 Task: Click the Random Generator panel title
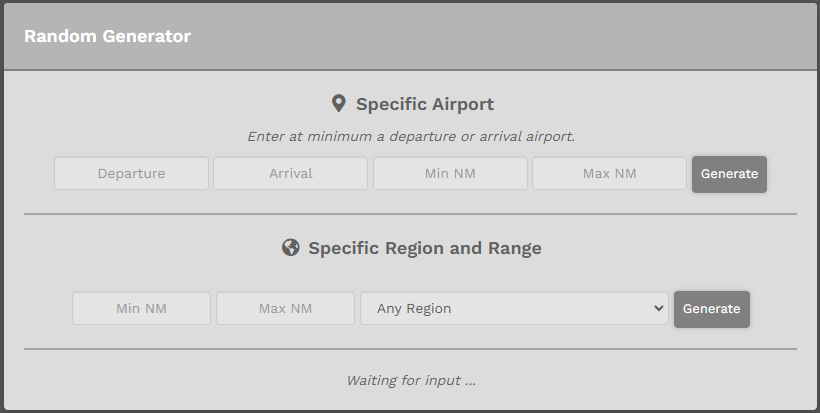point(107,36)
